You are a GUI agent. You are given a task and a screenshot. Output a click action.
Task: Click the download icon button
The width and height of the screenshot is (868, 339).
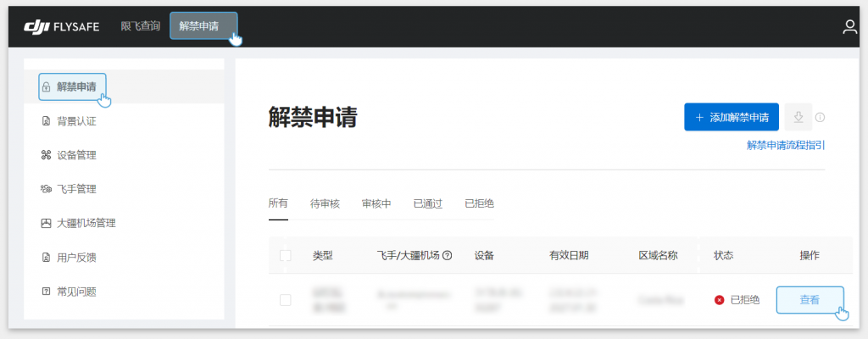click(798, 117)
